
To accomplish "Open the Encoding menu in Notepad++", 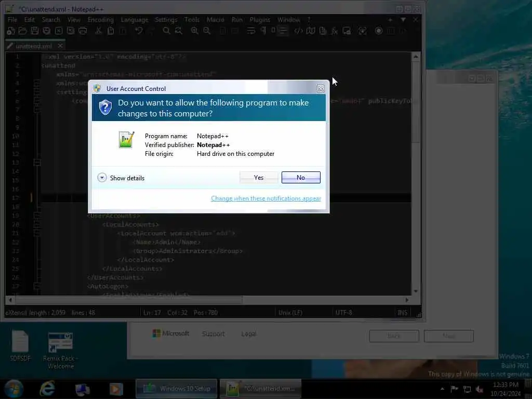I will [100, 20].
